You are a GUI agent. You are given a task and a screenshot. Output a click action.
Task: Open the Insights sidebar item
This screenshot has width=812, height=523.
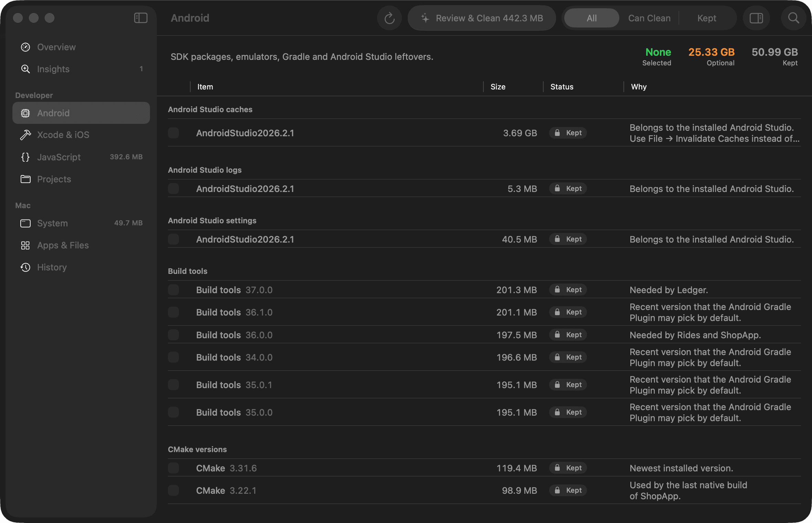pyautogui.click(x=81, y=69)
